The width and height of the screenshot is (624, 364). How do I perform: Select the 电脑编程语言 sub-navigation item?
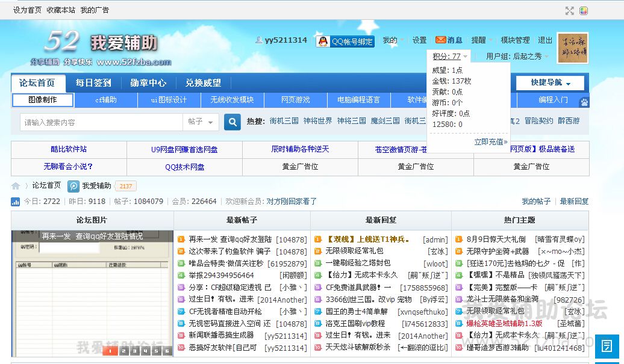358,100
